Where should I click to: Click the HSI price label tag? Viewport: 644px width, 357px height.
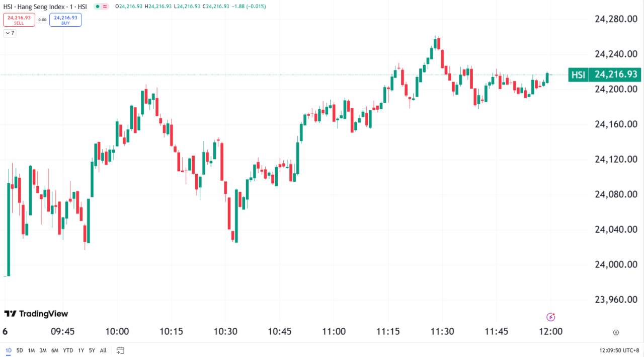click(578, 75)
